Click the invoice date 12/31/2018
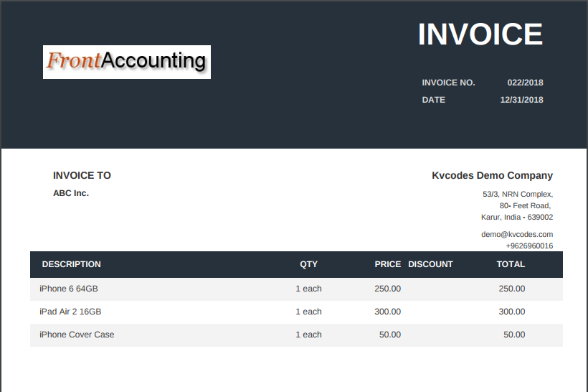The height and width of the screenshot is (392, 588). (521, 100)
